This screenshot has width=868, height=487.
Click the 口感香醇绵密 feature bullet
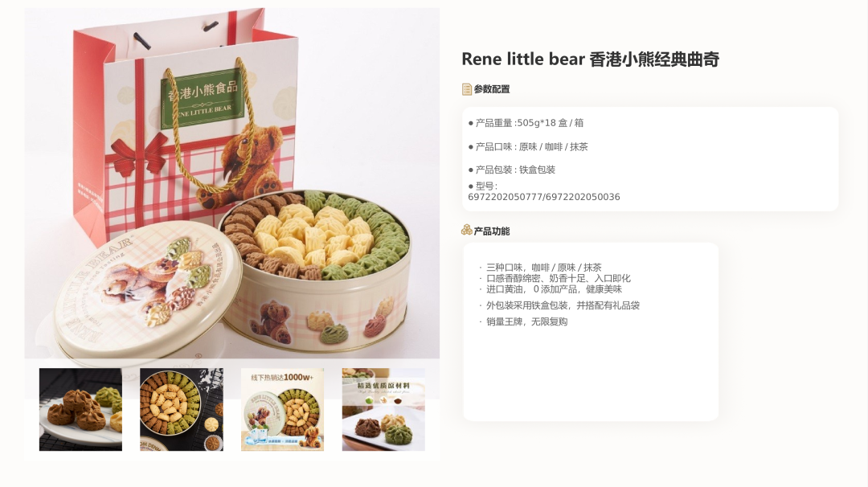[x=555, y=278]
